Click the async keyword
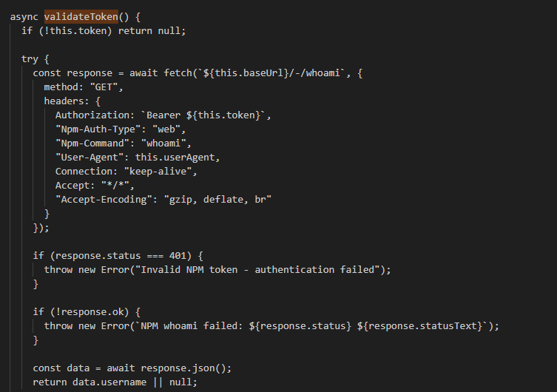Screen dimensions: 557x392 (24, 16)
